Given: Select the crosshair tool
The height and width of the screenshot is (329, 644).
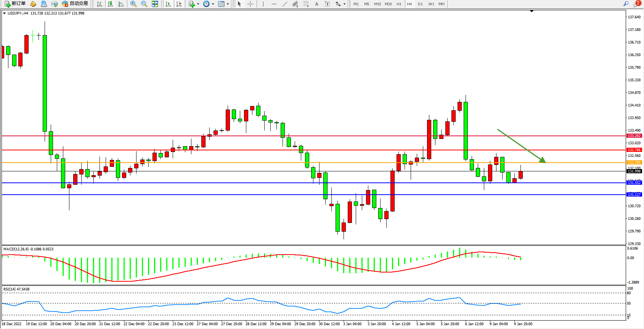Looking at the screenshot, I should pyautogui.click(x=250, y=4).
